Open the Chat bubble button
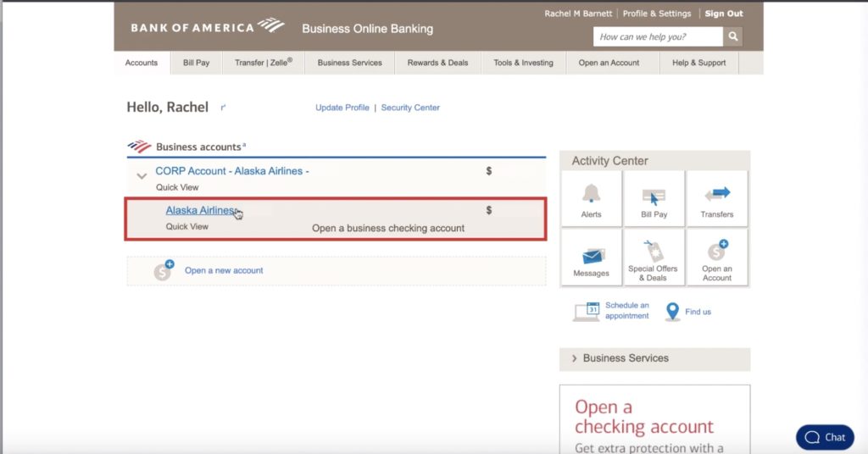868x454 pixels. pos(825,437)
